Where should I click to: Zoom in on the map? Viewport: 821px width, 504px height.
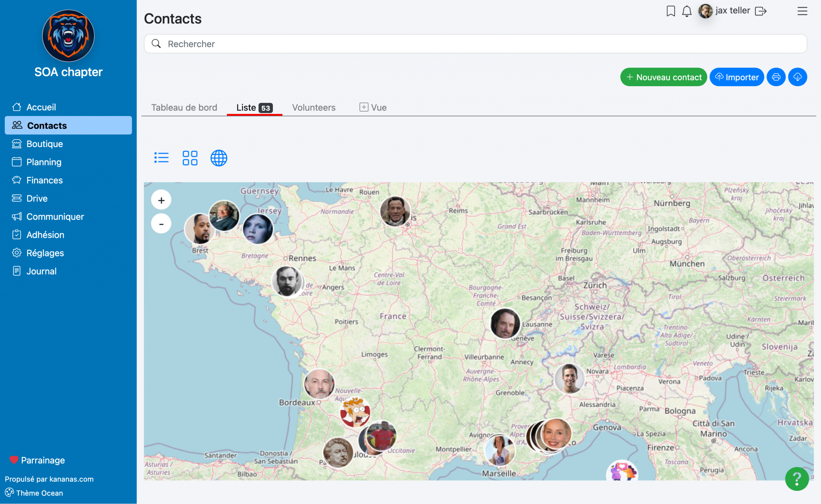(x=161, y=200)
